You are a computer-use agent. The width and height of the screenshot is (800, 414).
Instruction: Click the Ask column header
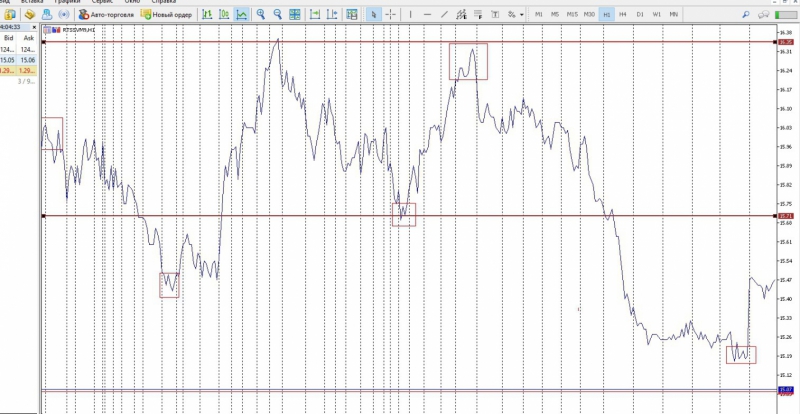click(29, 38)
